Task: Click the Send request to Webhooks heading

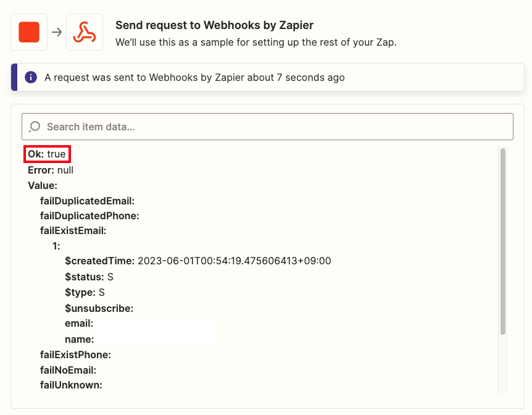Action: pos(214,25)
